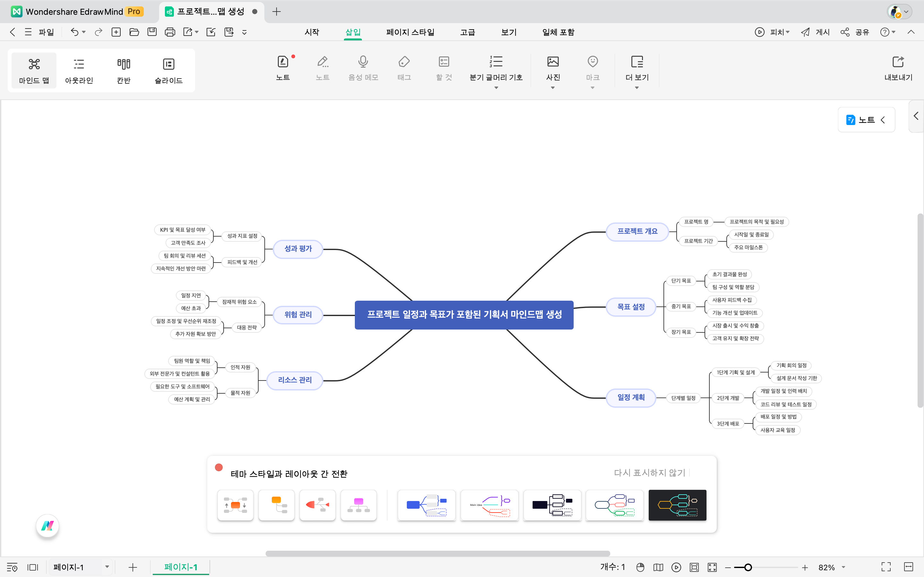
Task: Click the fit-to-page icon in the status bar
Action: (x=694, y=567)
